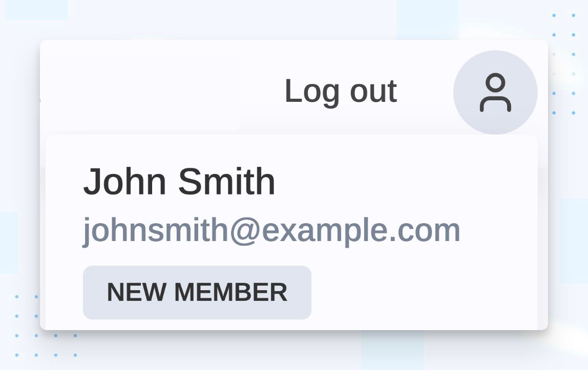Screen dimensions: 588x370
Task: Click the head circle of the person icon
Action: pos(495,82)
